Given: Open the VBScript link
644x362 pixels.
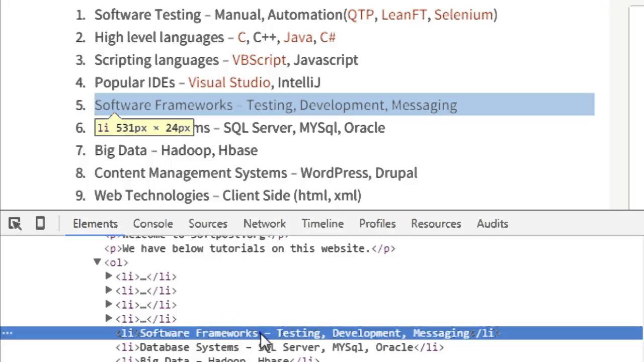Looking at the screenshot, I should [259, 60].
